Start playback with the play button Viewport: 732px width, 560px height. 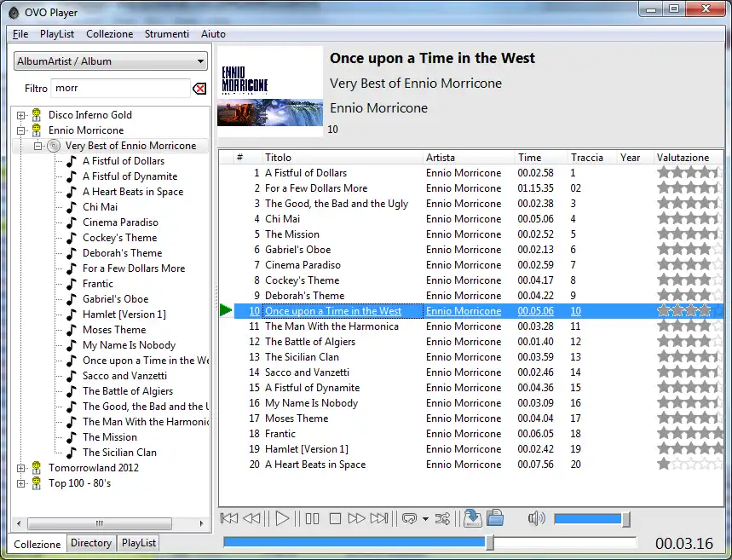[x=282, y=518]
